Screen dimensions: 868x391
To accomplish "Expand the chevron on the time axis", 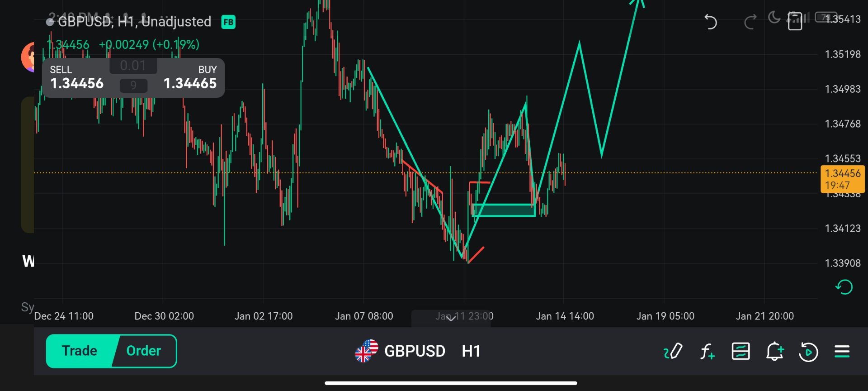I will pyautogui.click(x=451, y=319).
